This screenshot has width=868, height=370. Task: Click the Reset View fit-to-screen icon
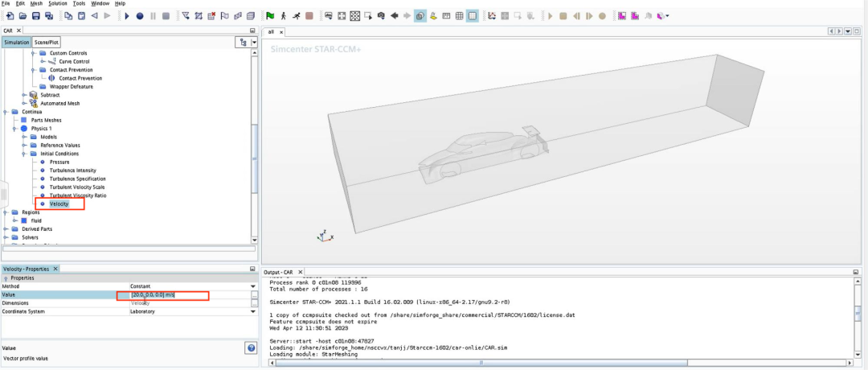pos(342,16)
